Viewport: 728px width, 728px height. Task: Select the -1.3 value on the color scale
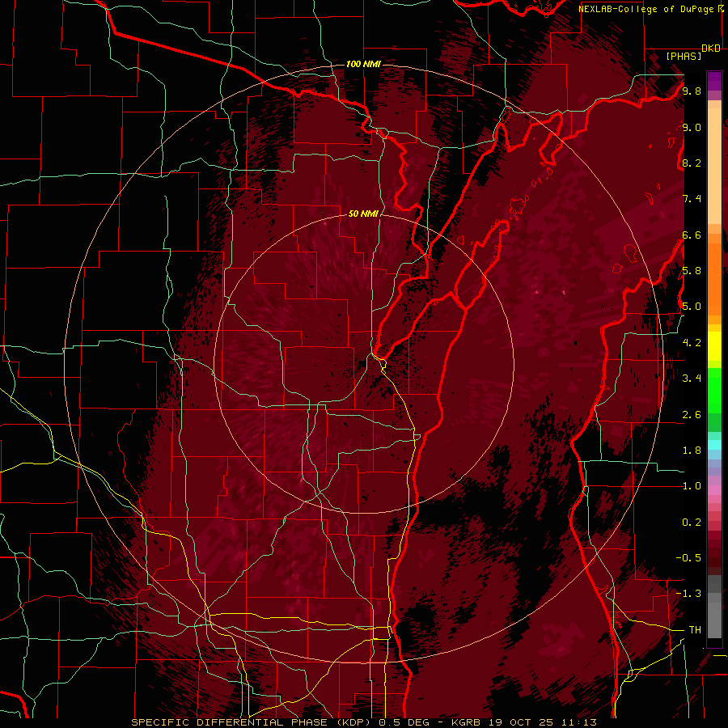(x=688, y=594)
